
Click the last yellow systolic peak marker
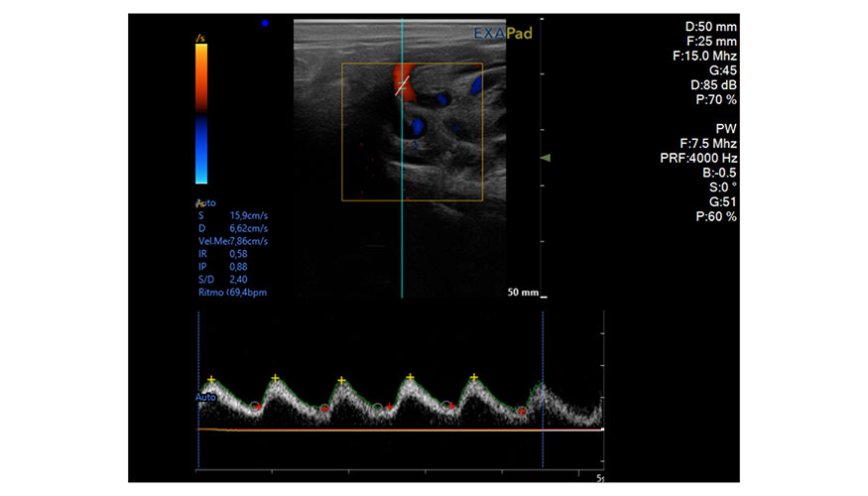click(x=474, y=377)
